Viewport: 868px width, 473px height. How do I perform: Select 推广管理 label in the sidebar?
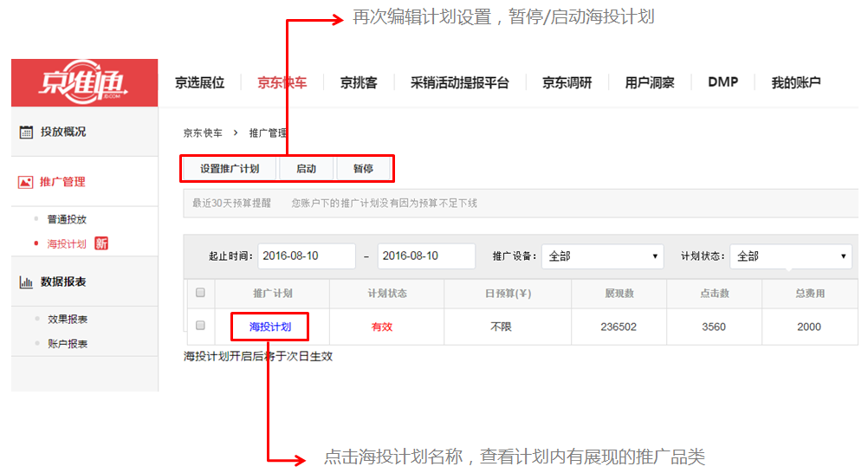click(62, 182)
